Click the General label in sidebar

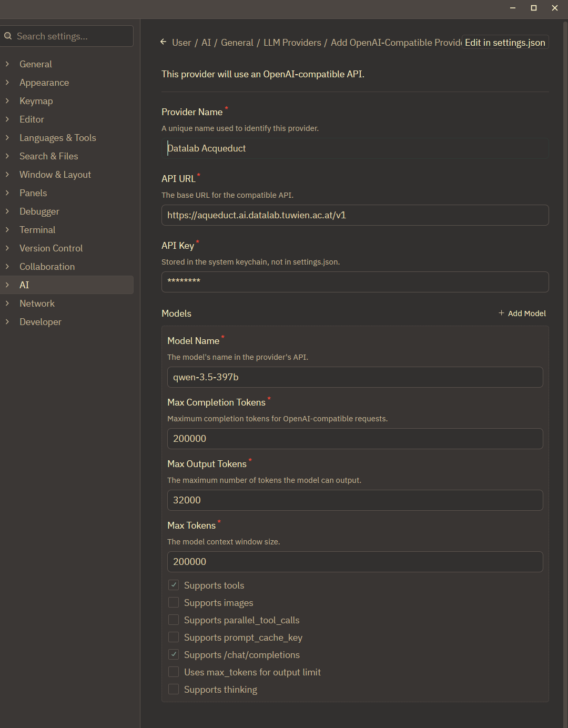click(36, 64)
